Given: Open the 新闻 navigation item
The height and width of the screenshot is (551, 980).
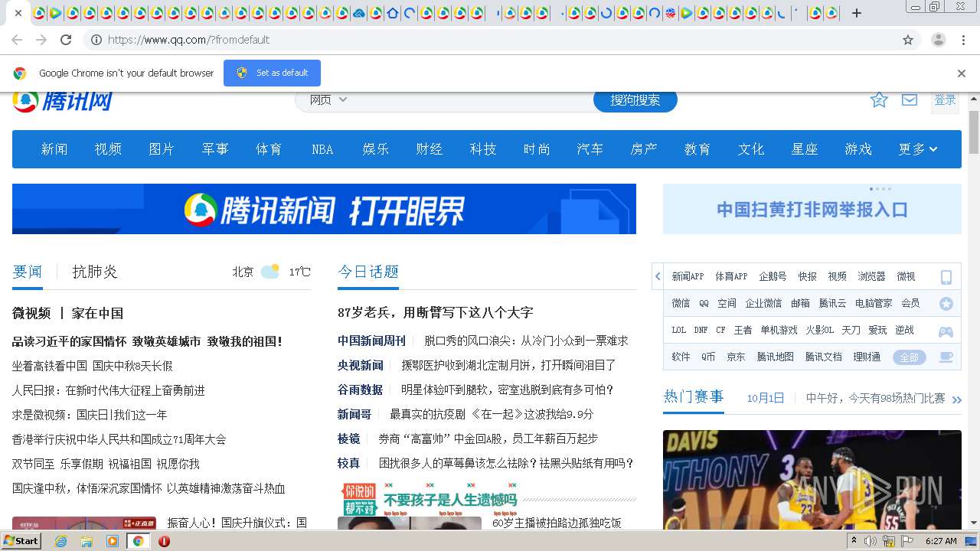Looking at the screenshot, I should (x=54, y=149).
